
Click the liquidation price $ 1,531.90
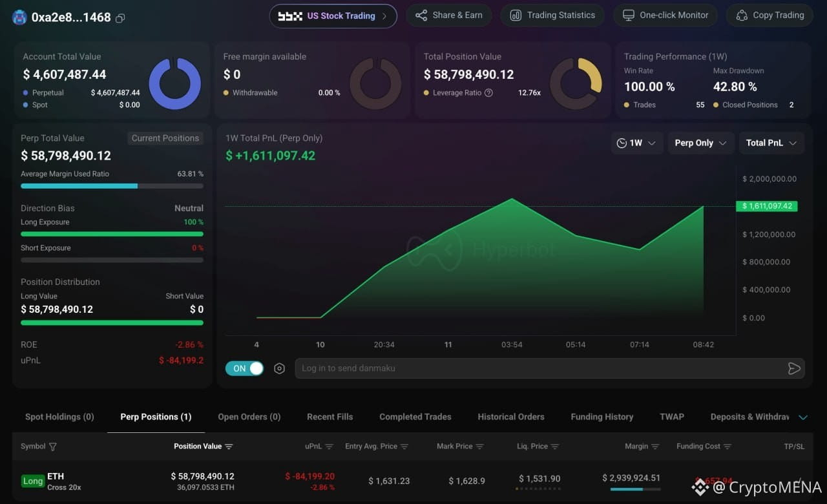click(x=539, y=479)
